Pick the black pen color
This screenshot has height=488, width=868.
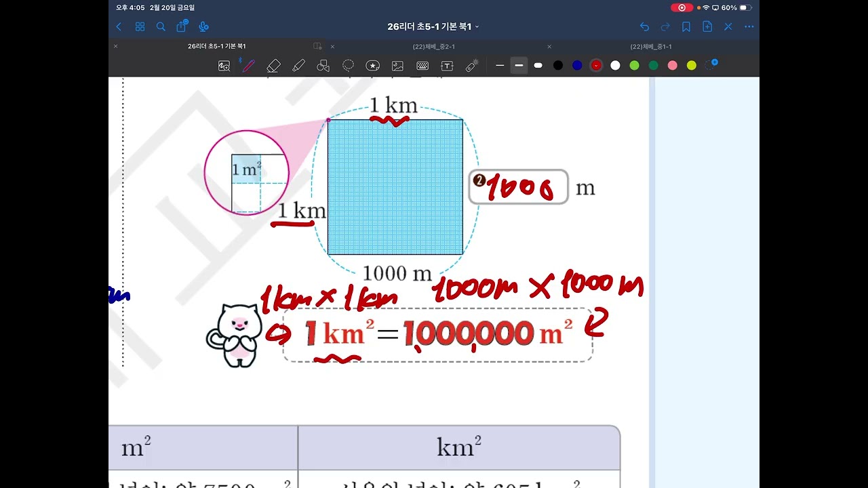pyautogui.click(x=558, y=66)
